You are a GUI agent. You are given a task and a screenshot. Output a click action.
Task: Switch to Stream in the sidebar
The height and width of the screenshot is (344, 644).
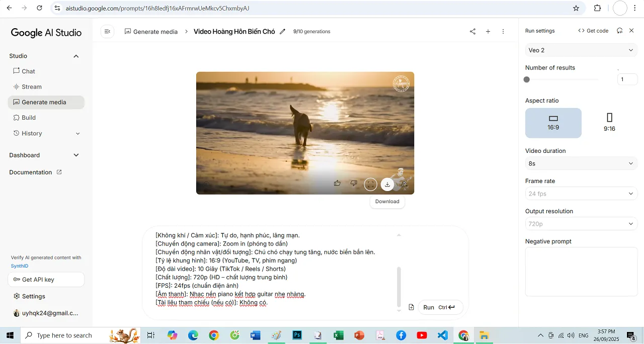point(32,87)
